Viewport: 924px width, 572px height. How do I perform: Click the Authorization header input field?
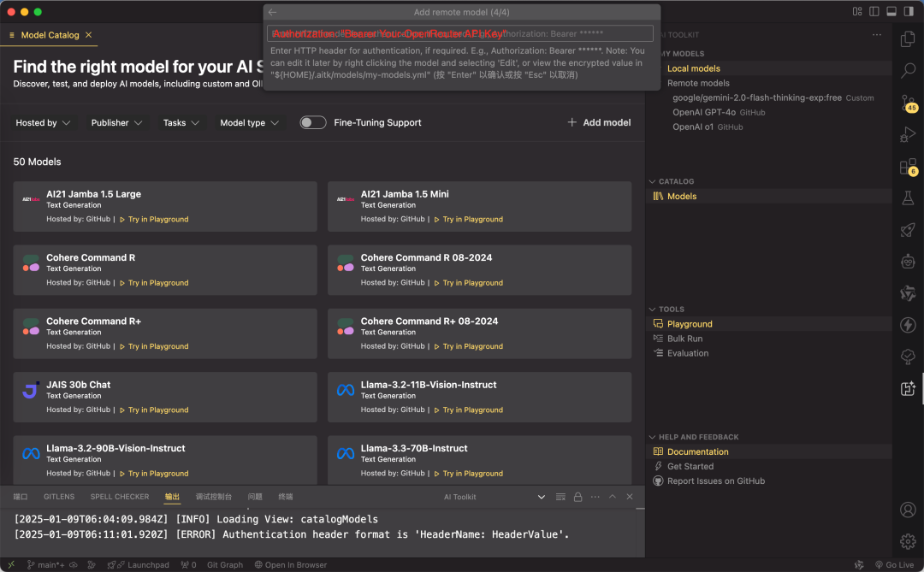tap(462, 32)
